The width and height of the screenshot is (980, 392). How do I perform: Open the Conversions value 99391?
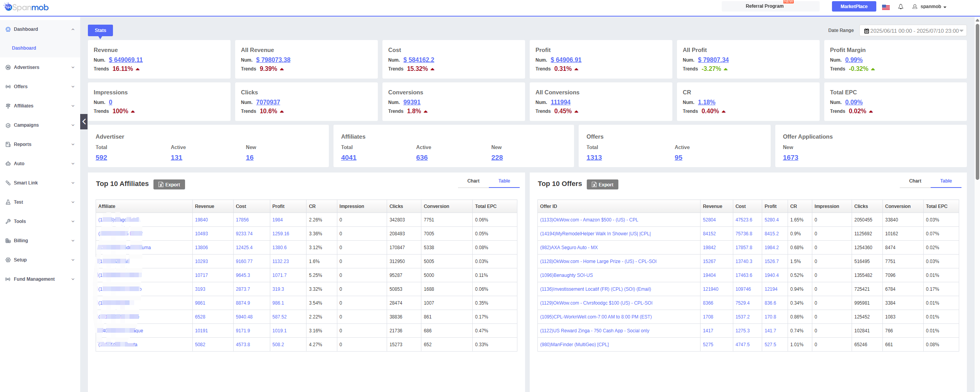pyautogui.click(x=412, y=102)
